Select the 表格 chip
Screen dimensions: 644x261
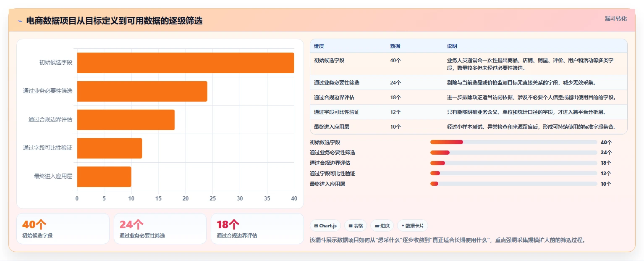click(356, 226)
